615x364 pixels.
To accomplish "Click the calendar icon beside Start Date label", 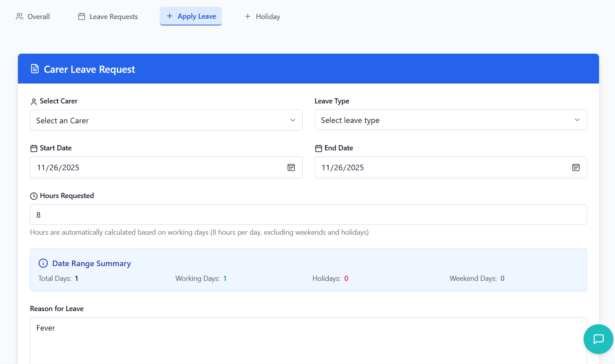I will [x=34, y=148].
